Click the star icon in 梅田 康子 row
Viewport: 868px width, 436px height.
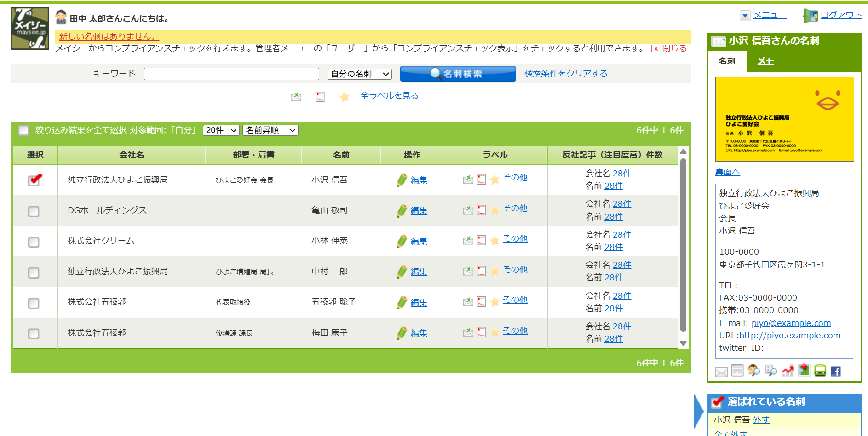point(494,332)
